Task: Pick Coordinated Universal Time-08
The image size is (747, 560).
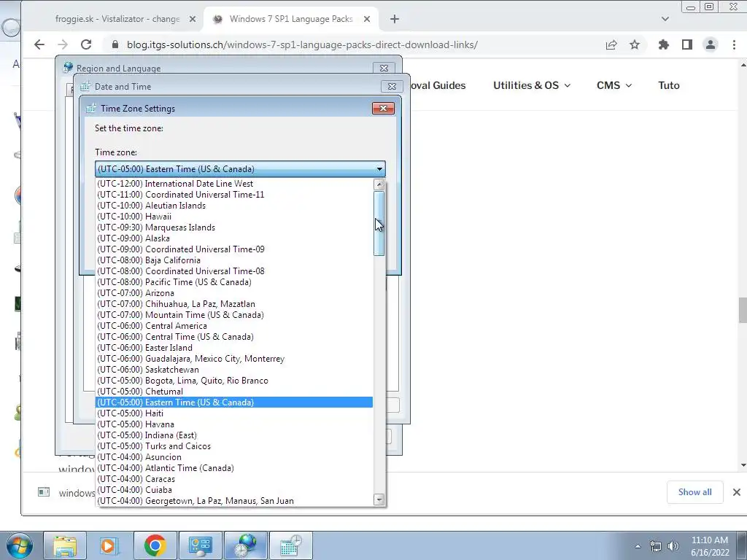Action: (x=234, y=271)
